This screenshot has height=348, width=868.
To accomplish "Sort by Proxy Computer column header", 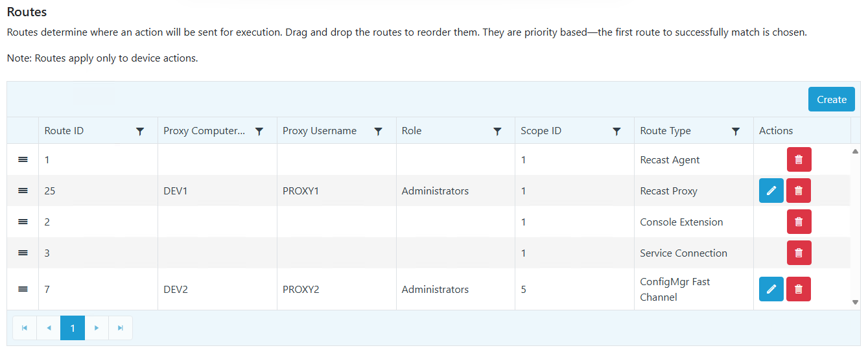I will coord(204,131).
